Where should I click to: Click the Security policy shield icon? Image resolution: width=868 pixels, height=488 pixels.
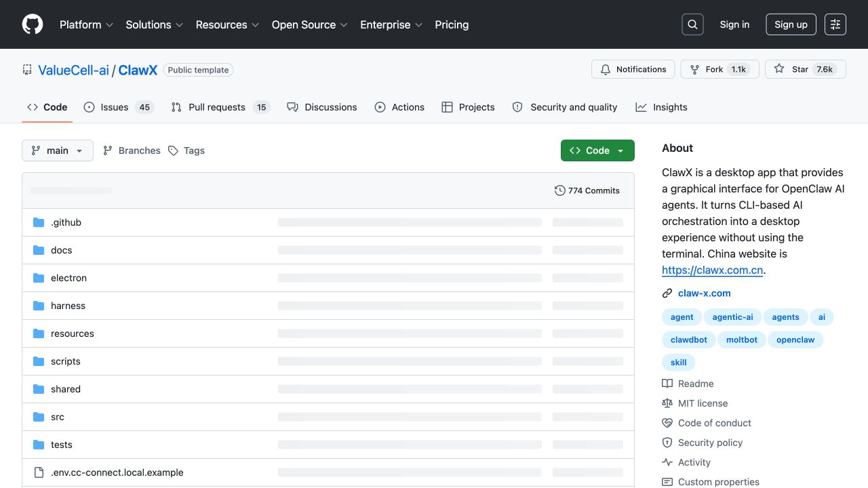point(667,443)
